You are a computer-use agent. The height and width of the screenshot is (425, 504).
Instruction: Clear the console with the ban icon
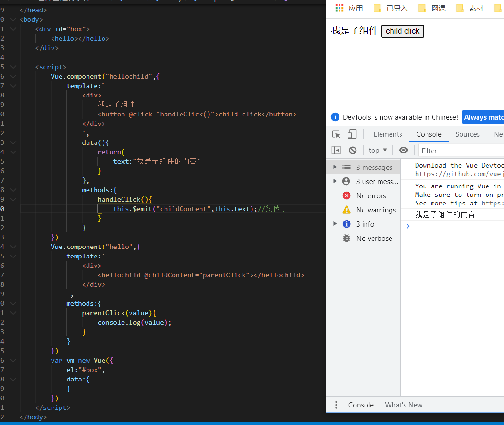pyautogui.click(x=353, y=150)
